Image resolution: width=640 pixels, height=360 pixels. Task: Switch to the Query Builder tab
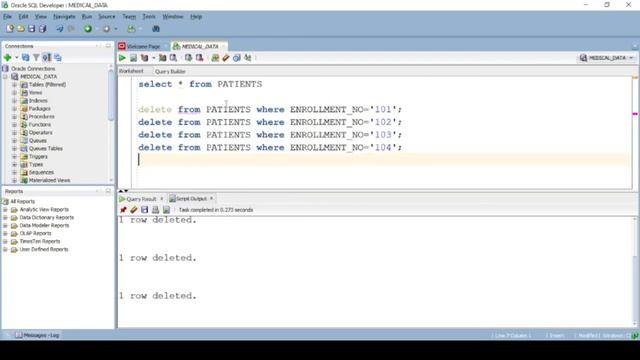[x=170, y=71]
